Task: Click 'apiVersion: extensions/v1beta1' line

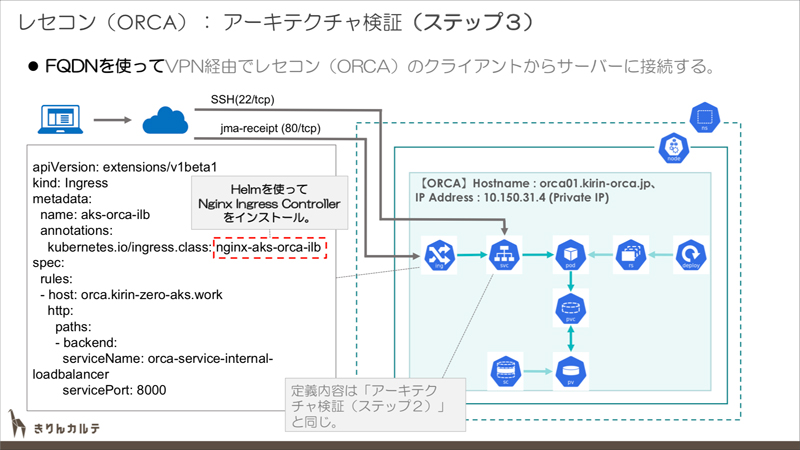Action: tap(125, 167)
